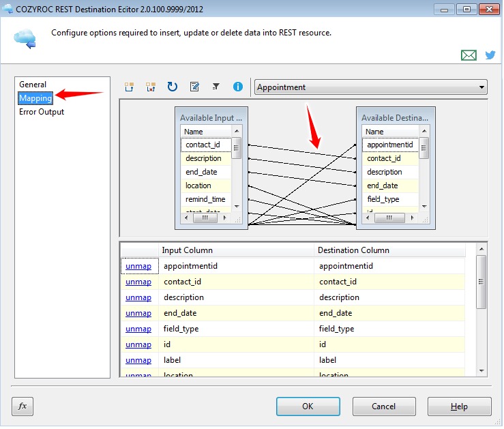Click field_type cell in Input Column
Screen dimensions: 504x429
[x=236, y=329]
